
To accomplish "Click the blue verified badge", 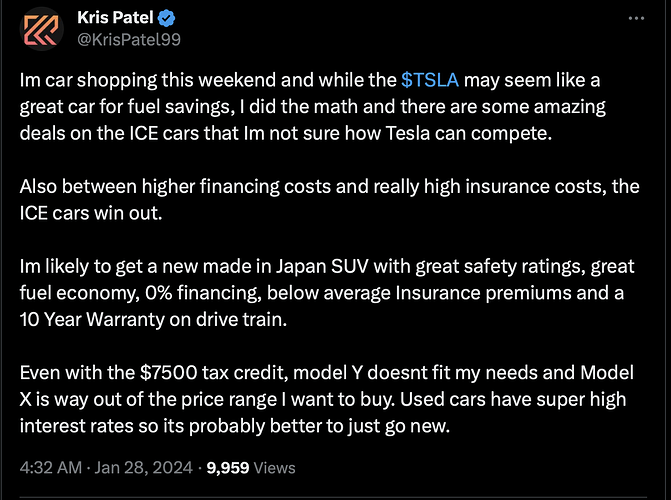I will [166, 18].
